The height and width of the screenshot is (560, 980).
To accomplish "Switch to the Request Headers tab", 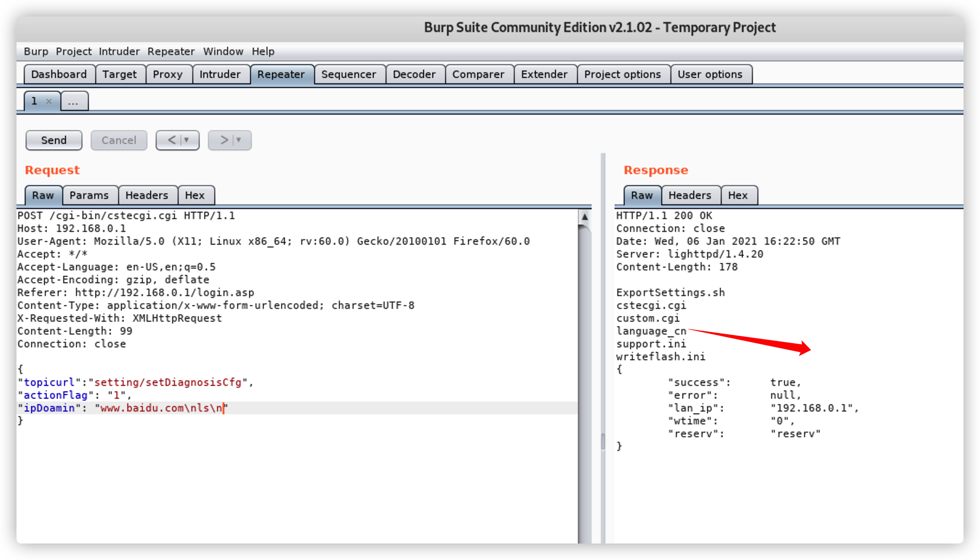I will [x=147, y=195].
